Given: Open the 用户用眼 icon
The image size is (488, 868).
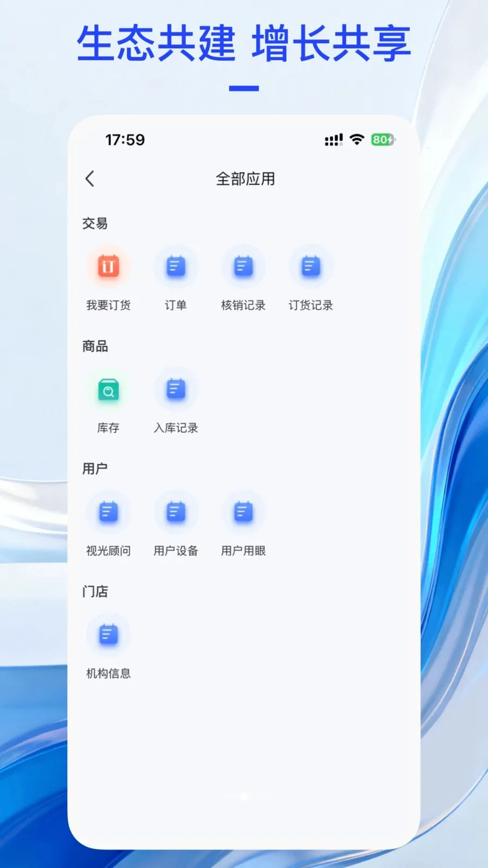Looking at the screenshot, I should click(243, 512).
